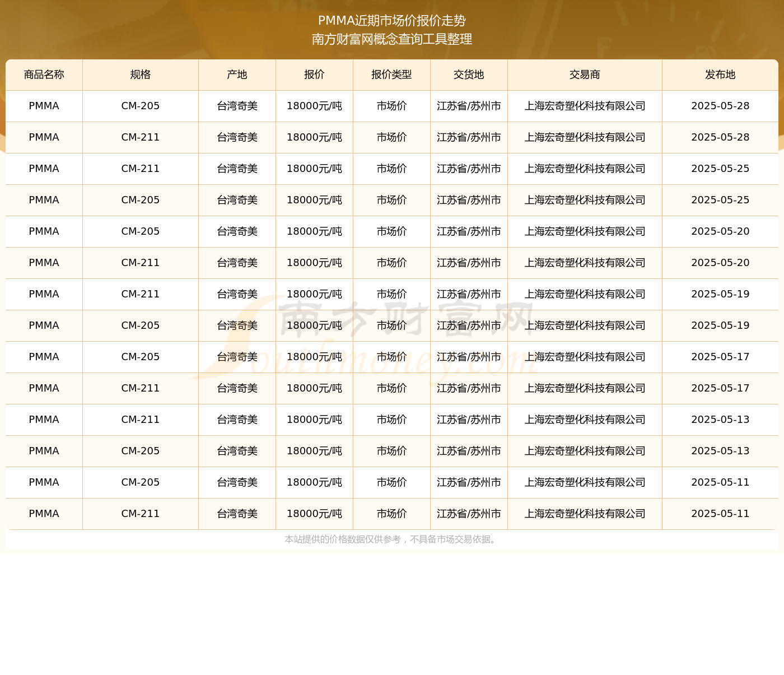Click the 2025-05-17 date of the CM-211 row
Screen dimensions: 784x675
pos(720,388)
